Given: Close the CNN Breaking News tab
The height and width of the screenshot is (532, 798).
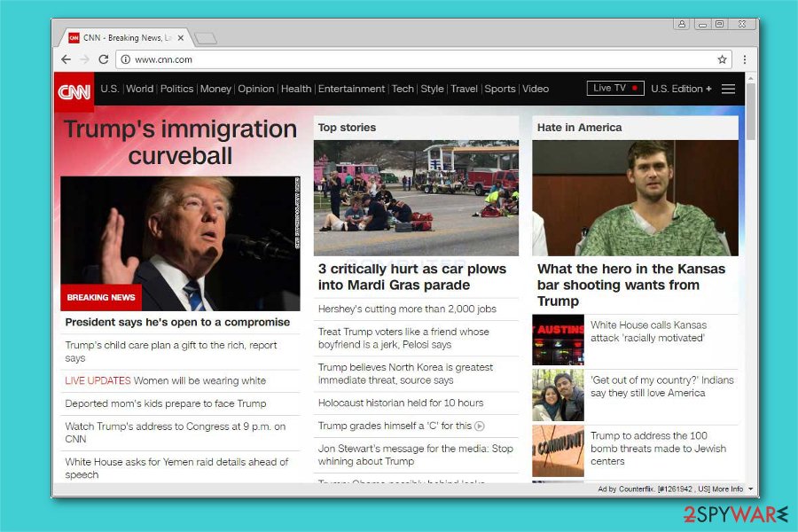Looking at the screenshot, I should click(x=181, y=37).
